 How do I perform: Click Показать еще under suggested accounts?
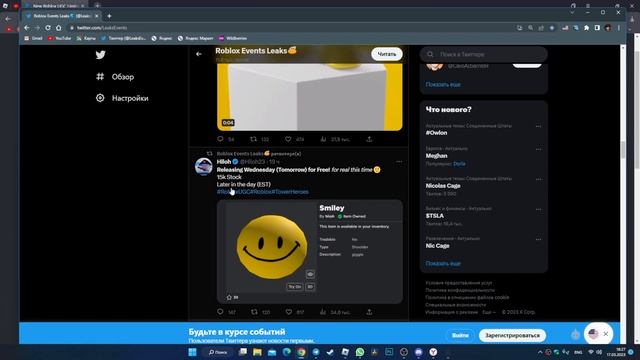[x=443, y=84]
